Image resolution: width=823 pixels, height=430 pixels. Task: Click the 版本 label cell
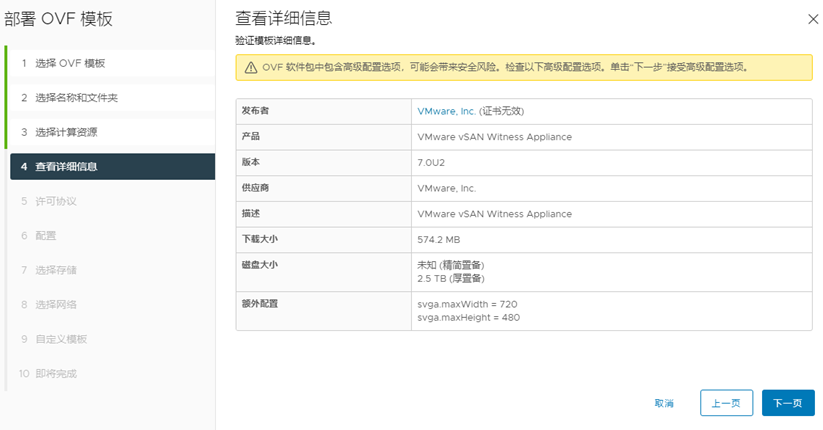(324, 163)
